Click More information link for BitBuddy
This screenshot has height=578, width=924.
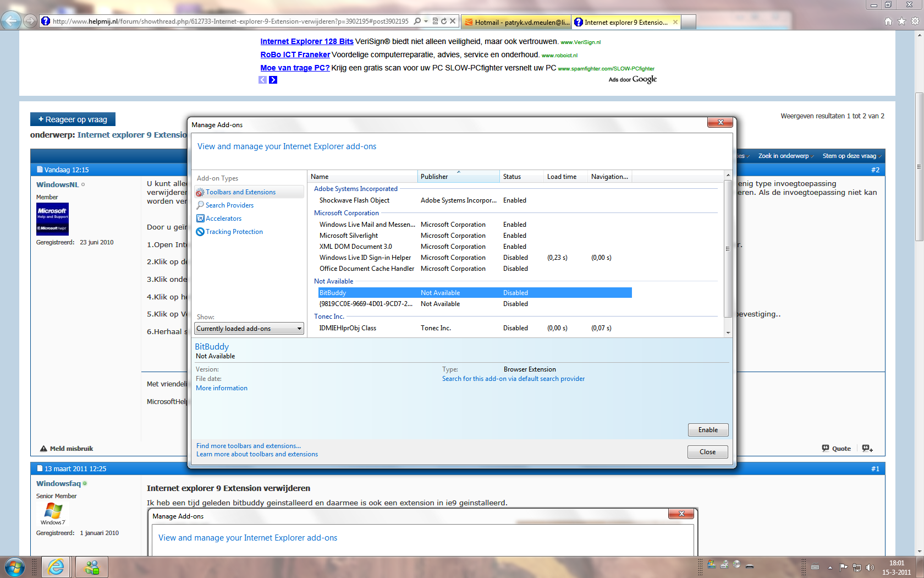click(222, 388)
